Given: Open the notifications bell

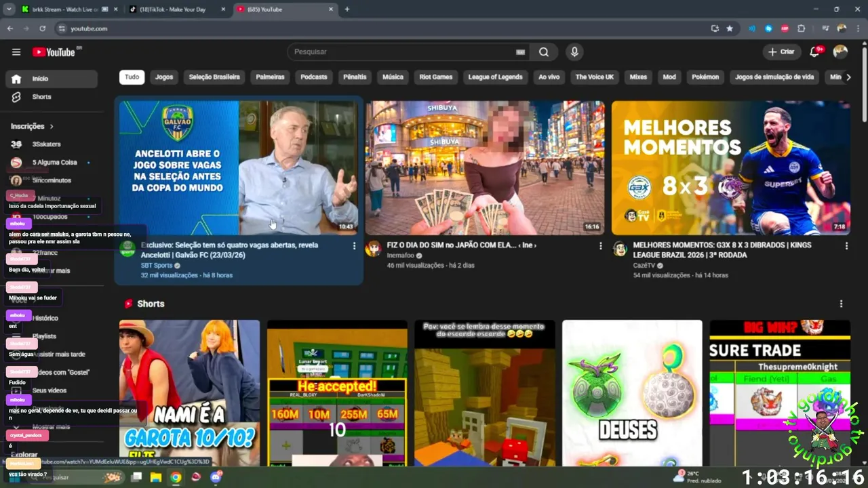Looking at the screenshot, I should (815, 52).
